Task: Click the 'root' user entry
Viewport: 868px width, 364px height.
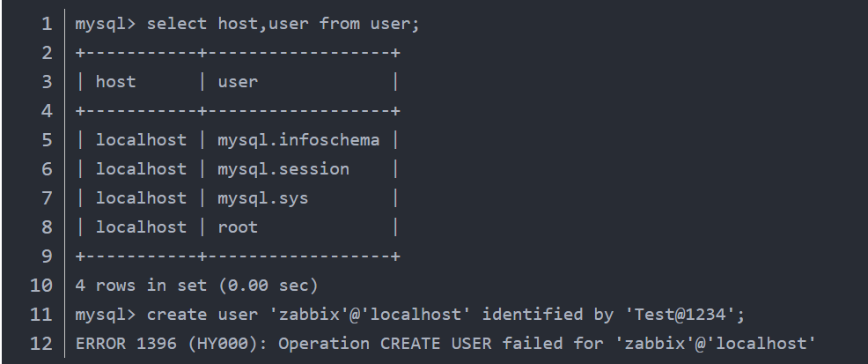Action: [x=238, y=227]
